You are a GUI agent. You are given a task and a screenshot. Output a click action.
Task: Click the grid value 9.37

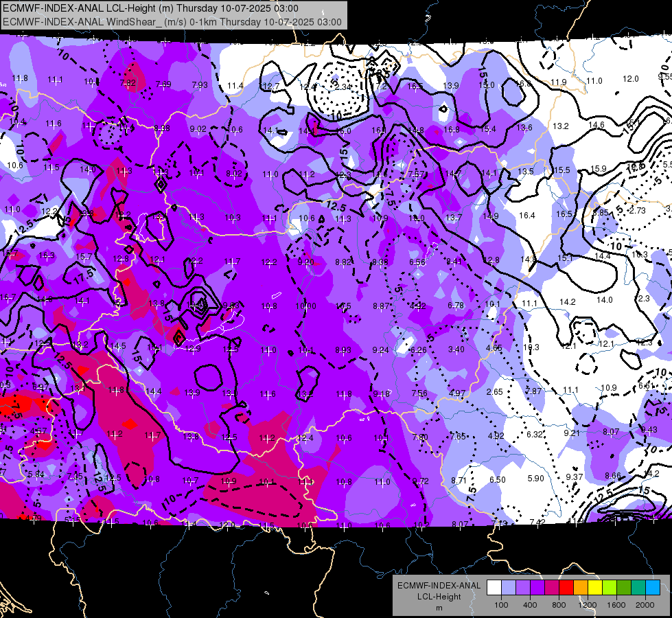click(x=575, y=477)
